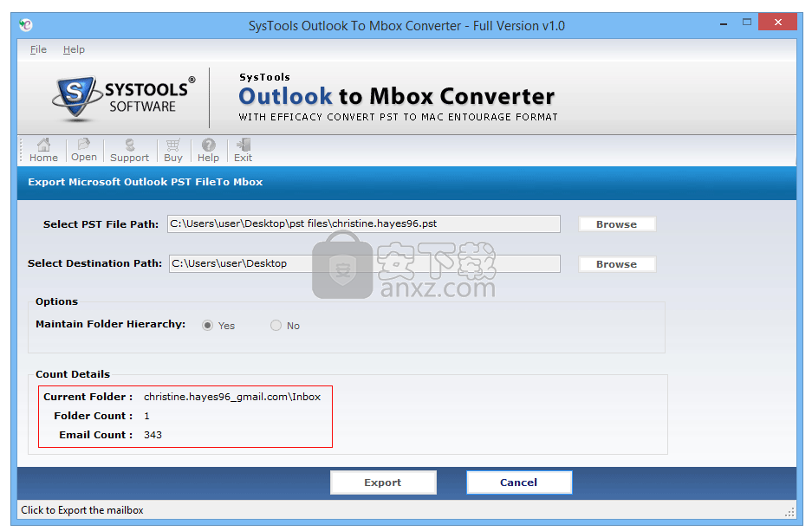Viewport: 812px width, 531px height.
Task: Click the window corner grip in the status bar
Action: [789, 512]
